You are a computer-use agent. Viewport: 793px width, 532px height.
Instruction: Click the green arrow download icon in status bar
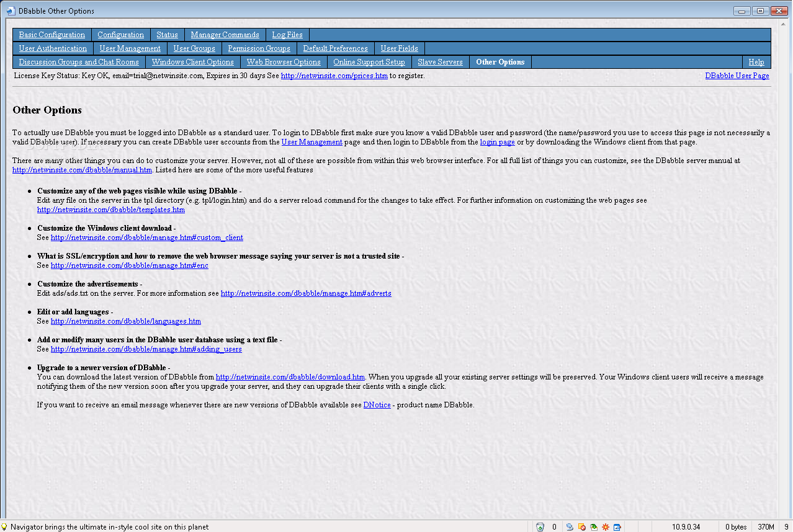(x=593, y=527)
